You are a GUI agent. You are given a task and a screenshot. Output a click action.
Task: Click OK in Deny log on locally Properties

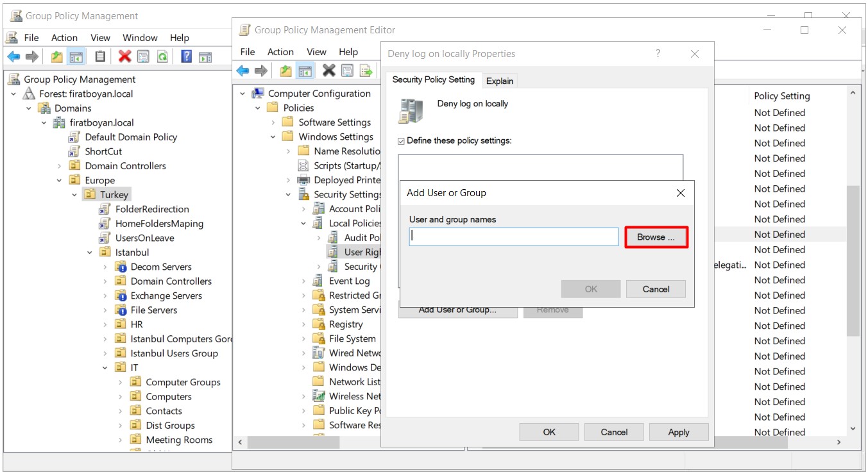tap(549, 432)
